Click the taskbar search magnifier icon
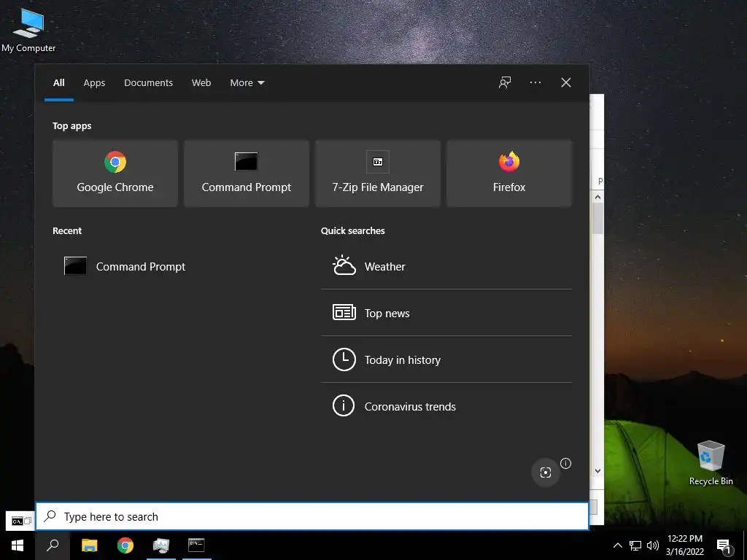 tap(53, 545)
